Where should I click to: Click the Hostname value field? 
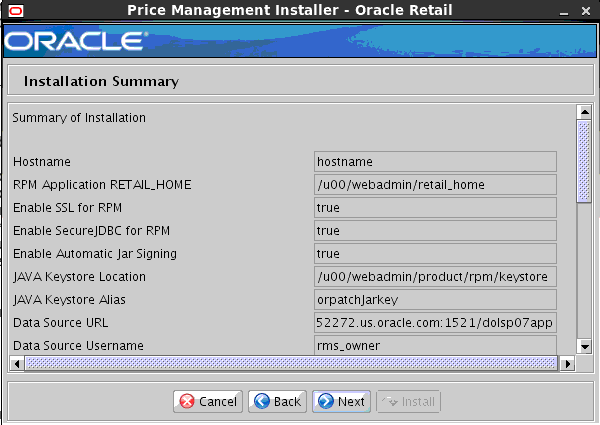coord(435,162)
